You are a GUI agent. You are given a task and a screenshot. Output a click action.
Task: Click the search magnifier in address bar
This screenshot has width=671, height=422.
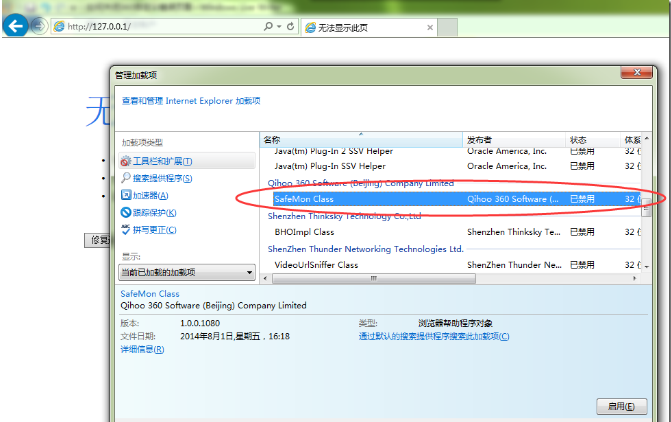(x=268, y=27)
